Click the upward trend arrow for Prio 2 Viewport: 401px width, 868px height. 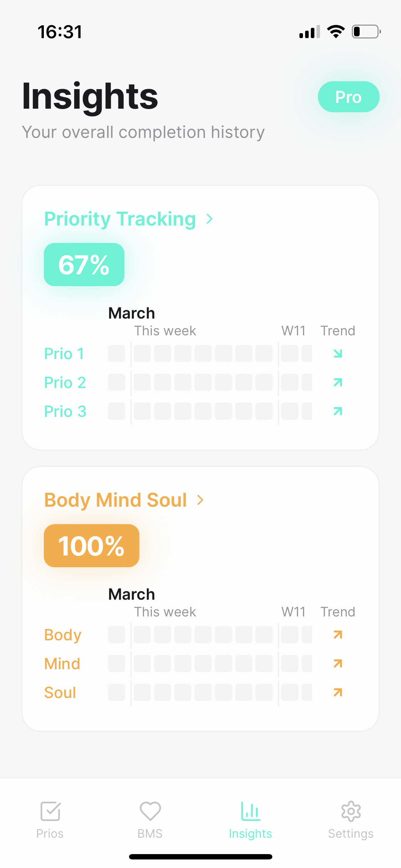[337, 382]
